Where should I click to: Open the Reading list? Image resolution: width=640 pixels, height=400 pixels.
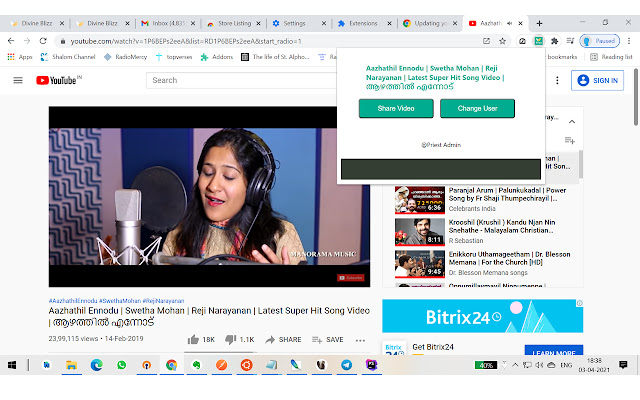click(x=611, y=57)
